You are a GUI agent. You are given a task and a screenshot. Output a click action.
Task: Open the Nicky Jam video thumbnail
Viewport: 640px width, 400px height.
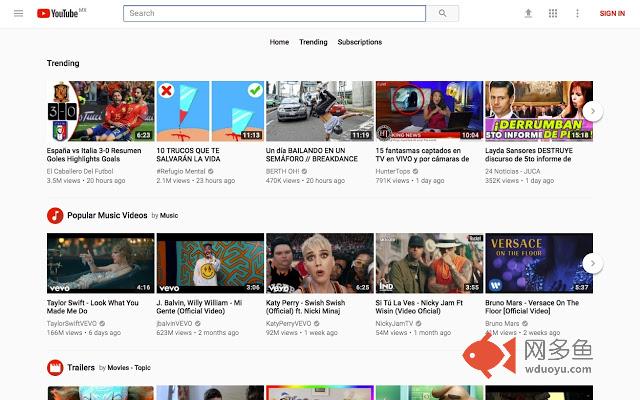pyautogui.click(x=429, y=263)
